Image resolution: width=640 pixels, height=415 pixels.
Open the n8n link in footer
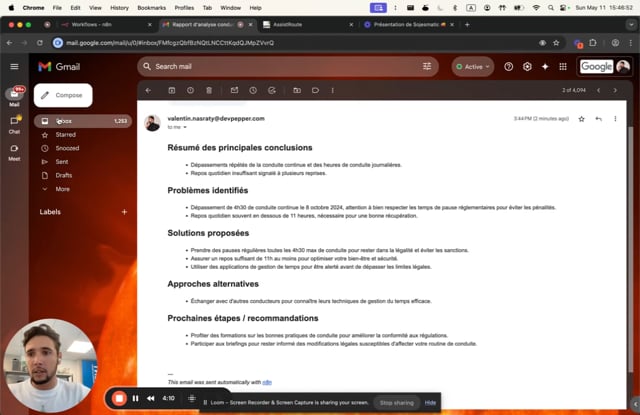pyautogui.click(x=267, y=382)
